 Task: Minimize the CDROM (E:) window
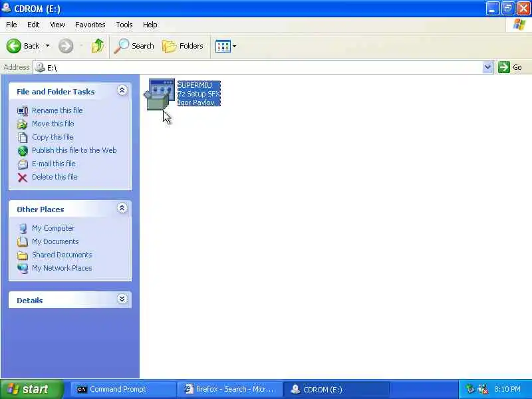pos(492,8)
